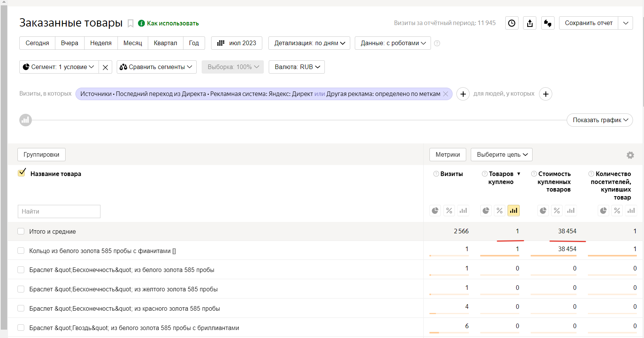
Task: Expand the Выберите цель dropdown
Action: point(501,155)
